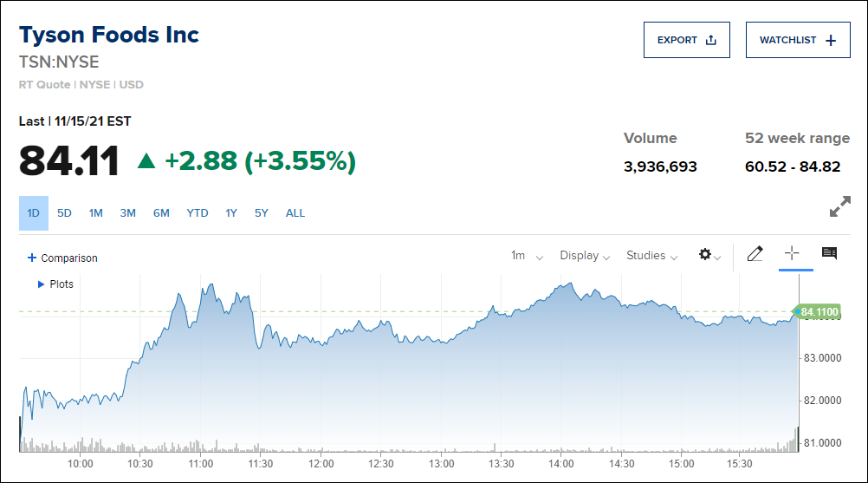868x483 pixels.
Task: Expand the chart to fullscreen
Action: (x=839, y=207)
